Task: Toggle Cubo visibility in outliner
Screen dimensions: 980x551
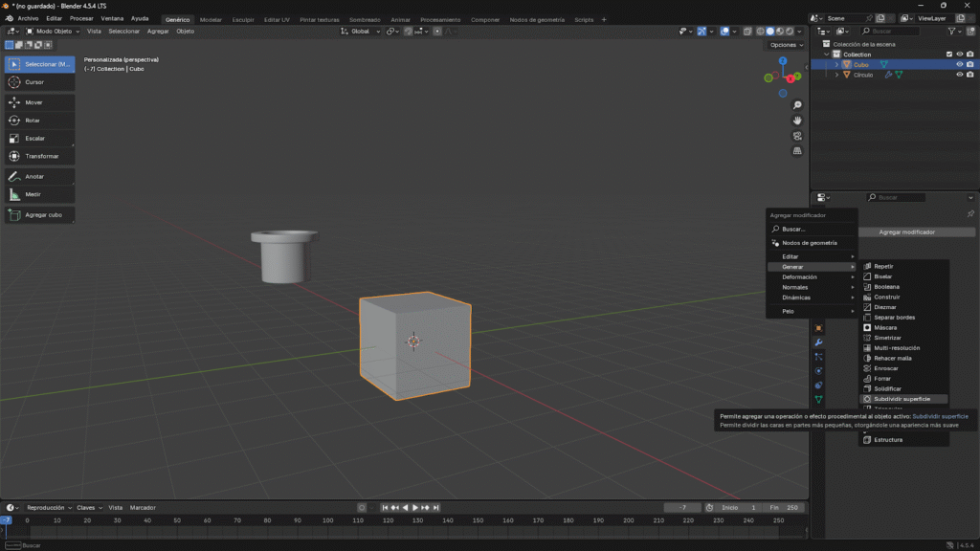Action: click(x=960, y=65)
